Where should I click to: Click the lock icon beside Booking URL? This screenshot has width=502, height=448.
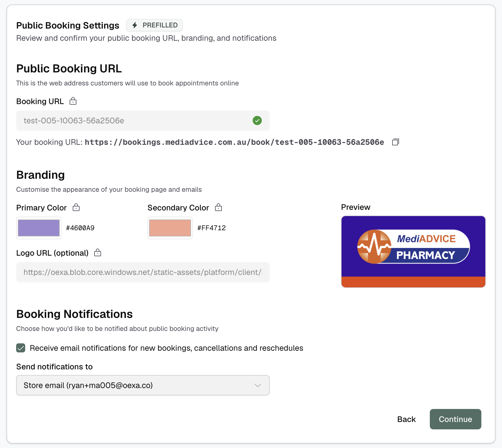[73, 101]
